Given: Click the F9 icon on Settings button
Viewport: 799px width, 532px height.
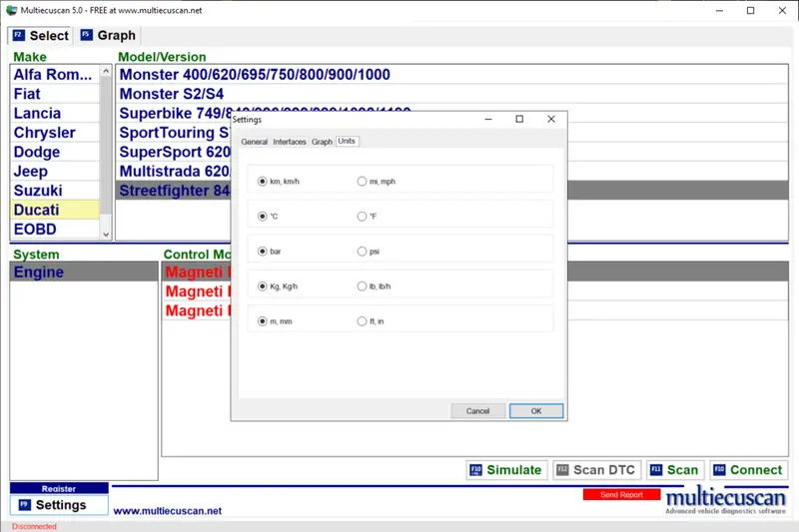Looking at the screenshot, I should point(24,504).
